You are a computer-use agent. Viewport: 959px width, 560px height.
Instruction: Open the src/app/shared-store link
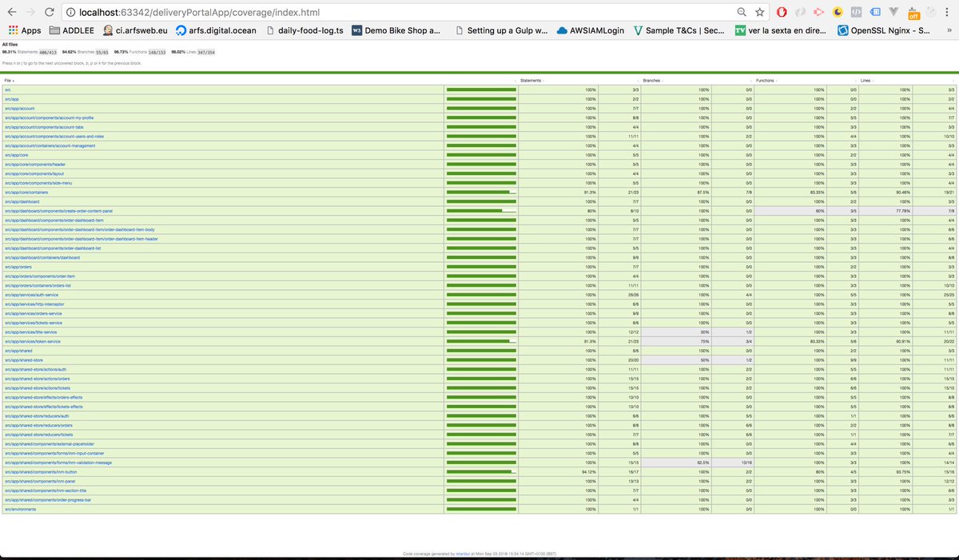24,360
